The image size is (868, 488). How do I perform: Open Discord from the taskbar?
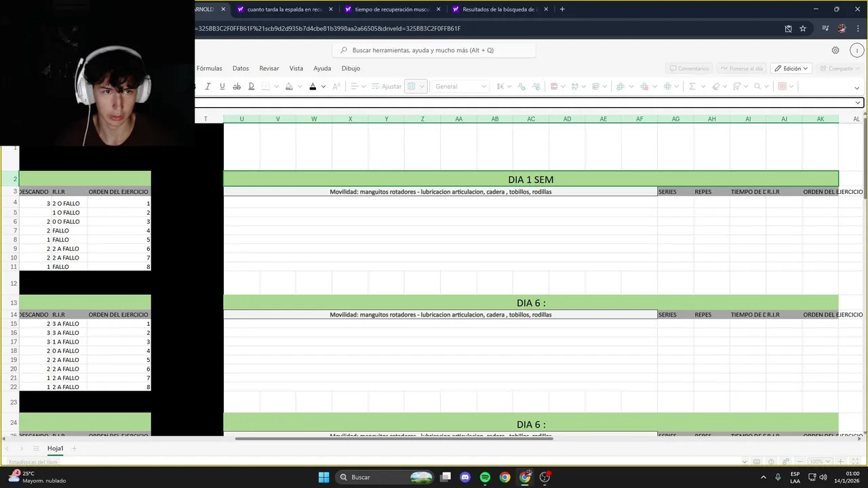point(465,477)
